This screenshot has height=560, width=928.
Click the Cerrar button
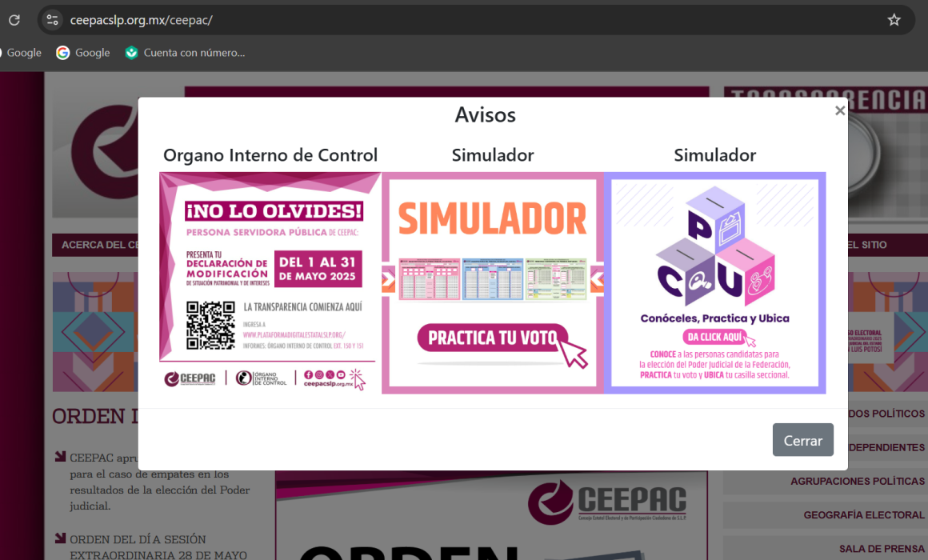click(x=803, y=440)
